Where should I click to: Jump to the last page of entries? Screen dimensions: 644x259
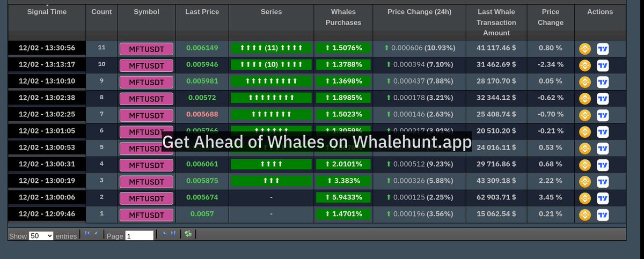[173, 234]
